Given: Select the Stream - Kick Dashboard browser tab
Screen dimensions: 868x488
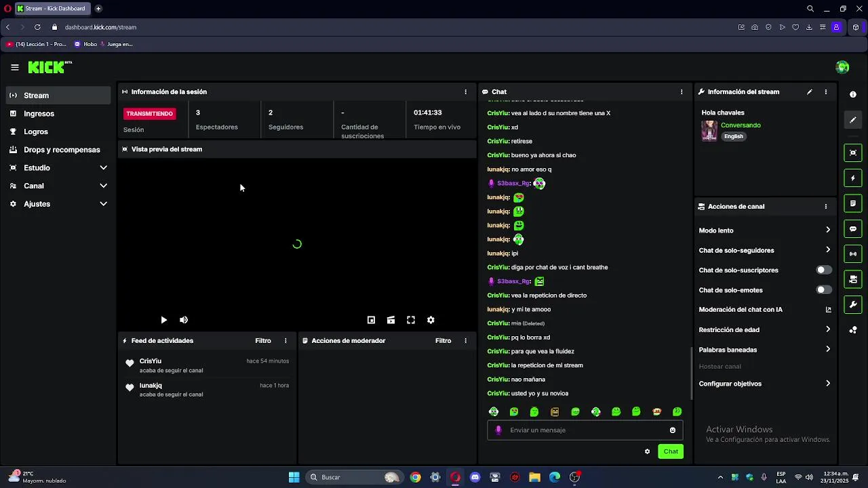Looking at the screenshot, I should pos(52,9).
